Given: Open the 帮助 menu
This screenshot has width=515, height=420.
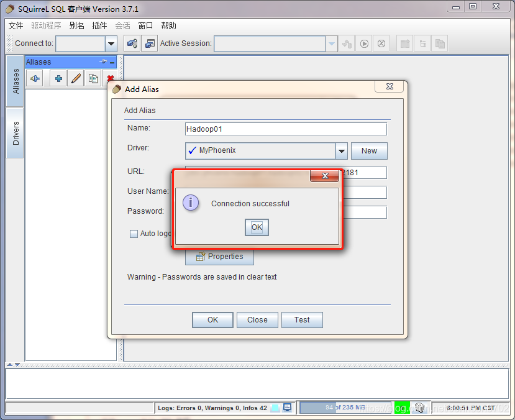Looking at the screenshot, I should click(168, 25).
